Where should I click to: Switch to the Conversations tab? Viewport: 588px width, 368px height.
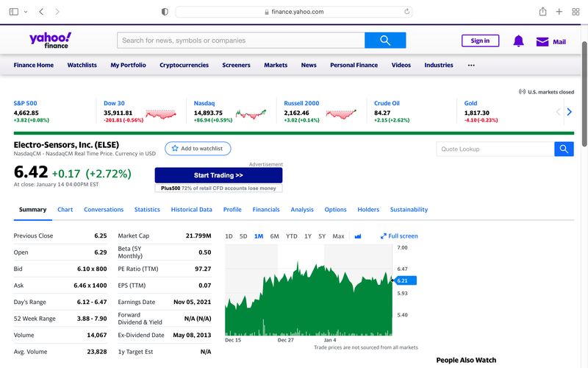104,210
